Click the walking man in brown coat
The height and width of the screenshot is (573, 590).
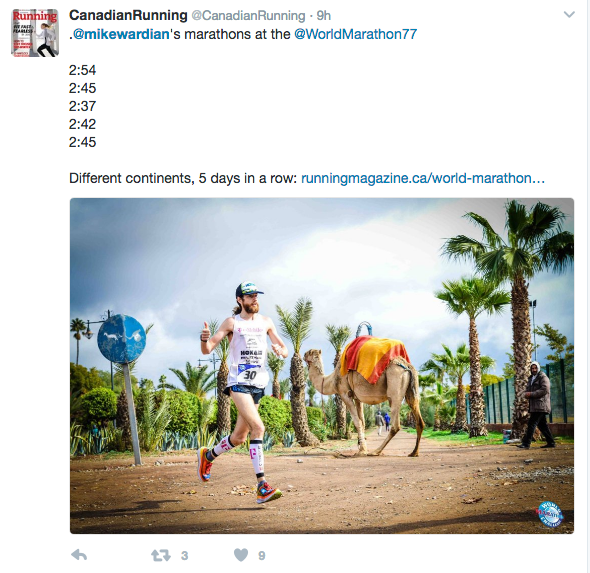point(536,405)
